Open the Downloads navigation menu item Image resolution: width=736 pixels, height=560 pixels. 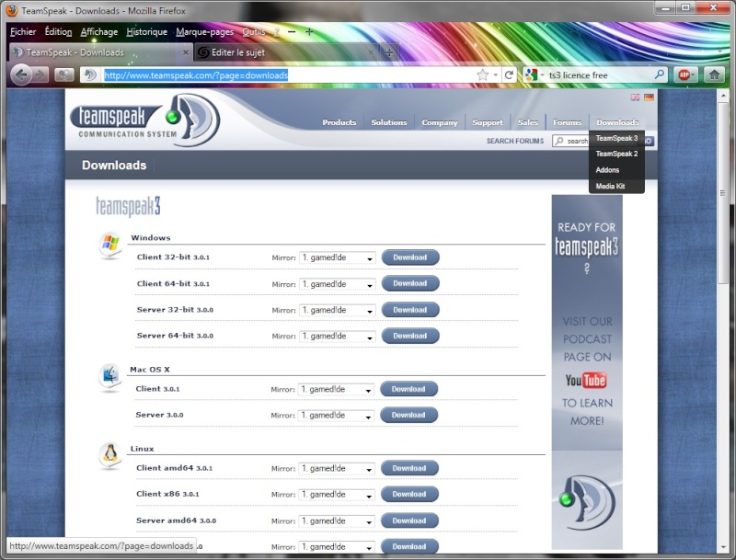(617, 122)
